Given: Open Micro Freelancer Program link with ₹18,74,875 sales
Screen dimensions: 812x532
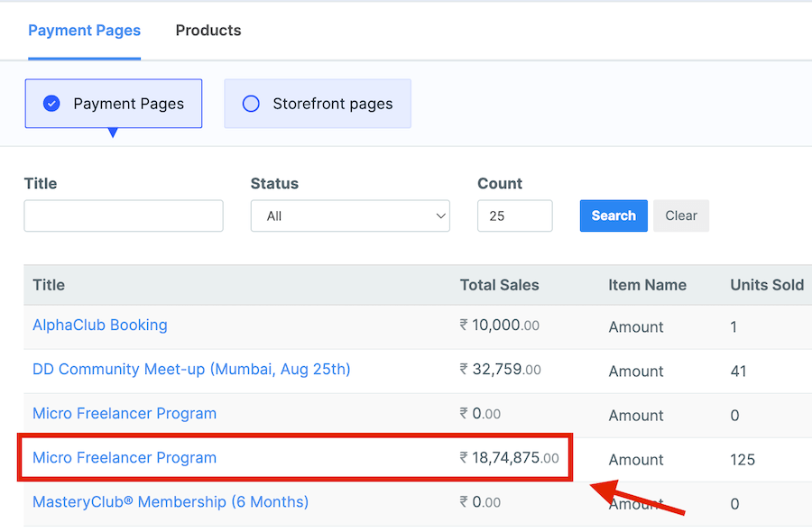Looking at the screenshot, I should (125, 458).
